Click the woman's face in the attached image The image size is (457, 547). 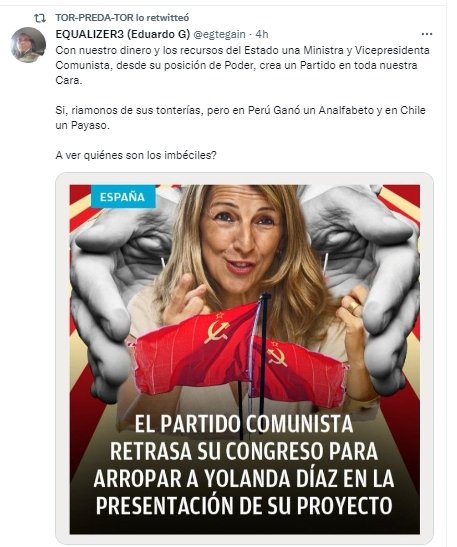tap(243, 233)
